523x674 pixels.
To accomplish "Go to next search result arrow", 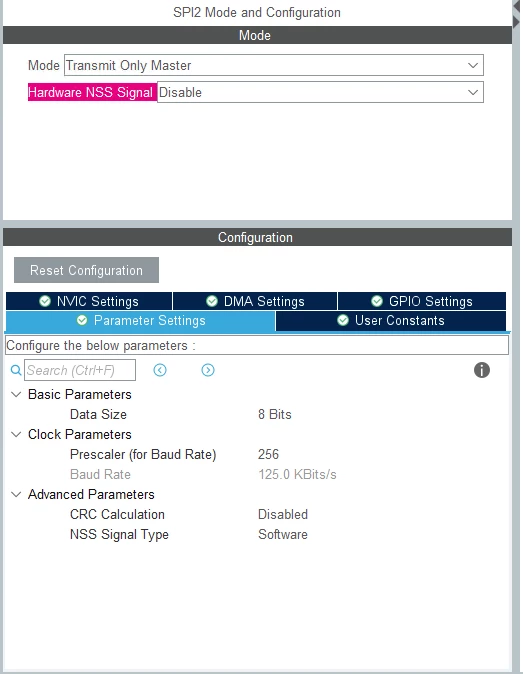I will click(208, 370).
